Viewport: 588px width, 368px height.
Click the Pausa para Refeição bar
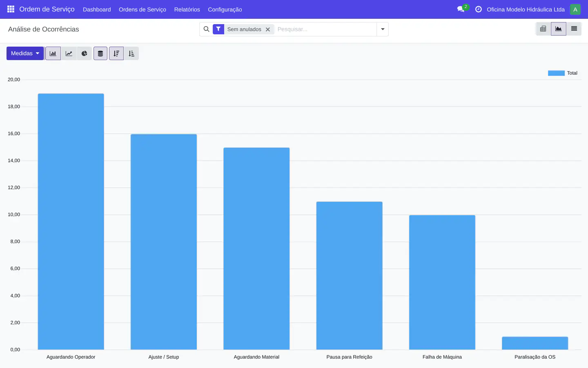click(350, 276)
